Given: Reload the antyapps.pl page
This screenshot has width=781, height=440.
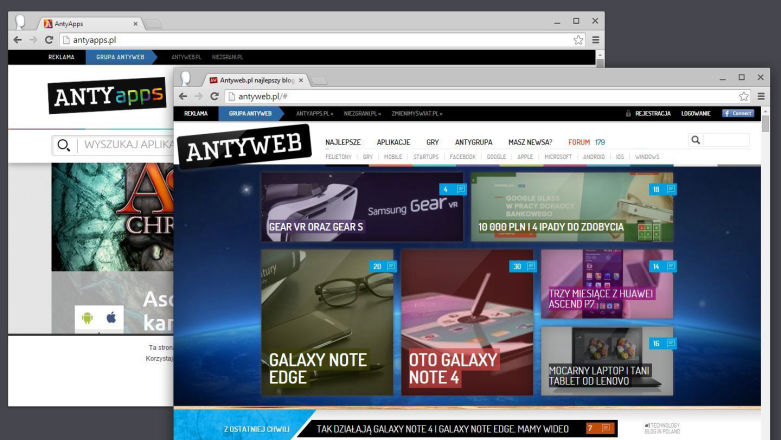Looking at the screenshot, I should 49,40.
